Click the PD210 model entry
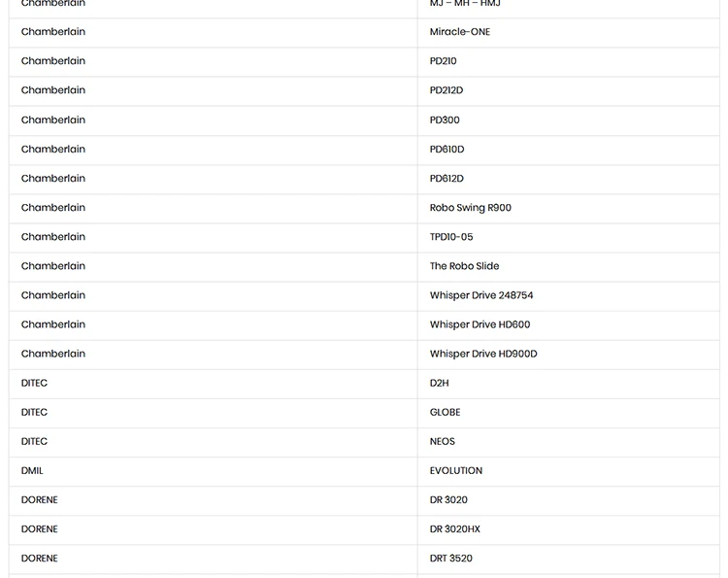The width and height of the screenshot is (728, 578). click(x=568, y=62)
